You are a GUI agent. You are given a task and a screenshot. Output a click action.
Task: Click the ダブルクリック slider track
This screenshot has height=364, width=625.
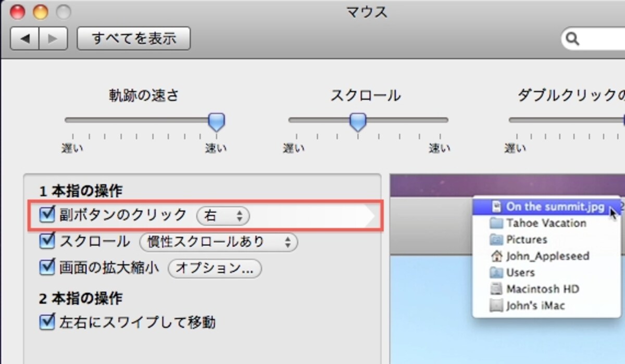567,120
